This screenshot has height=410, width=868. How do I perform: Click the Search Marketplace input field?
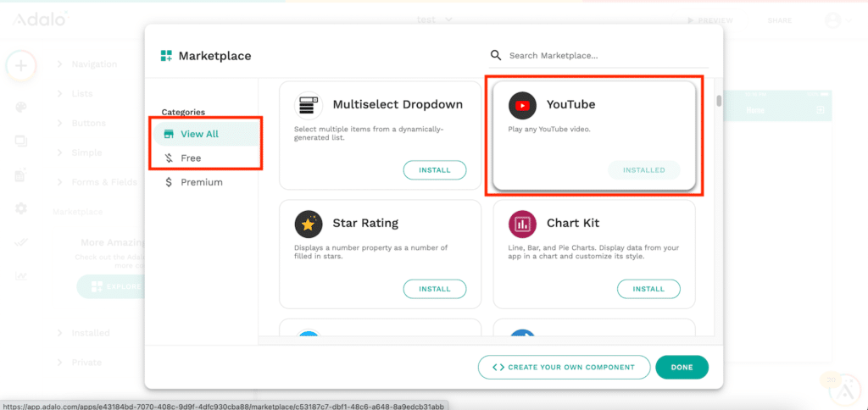tap(602, 56)
